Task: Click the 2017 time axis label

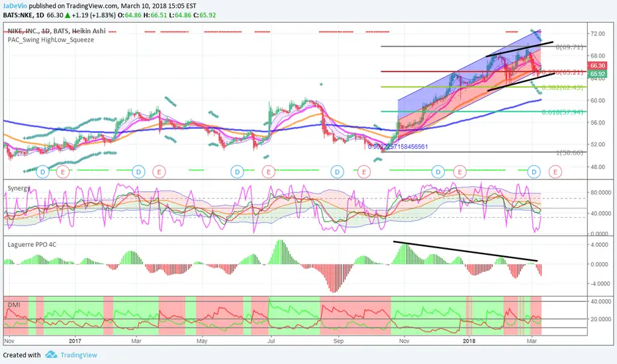Action: point(75,341)
